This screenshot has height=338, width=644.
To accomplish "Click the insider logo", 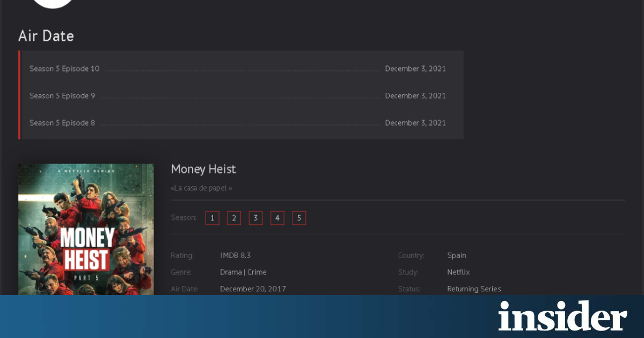I will 562,315.
